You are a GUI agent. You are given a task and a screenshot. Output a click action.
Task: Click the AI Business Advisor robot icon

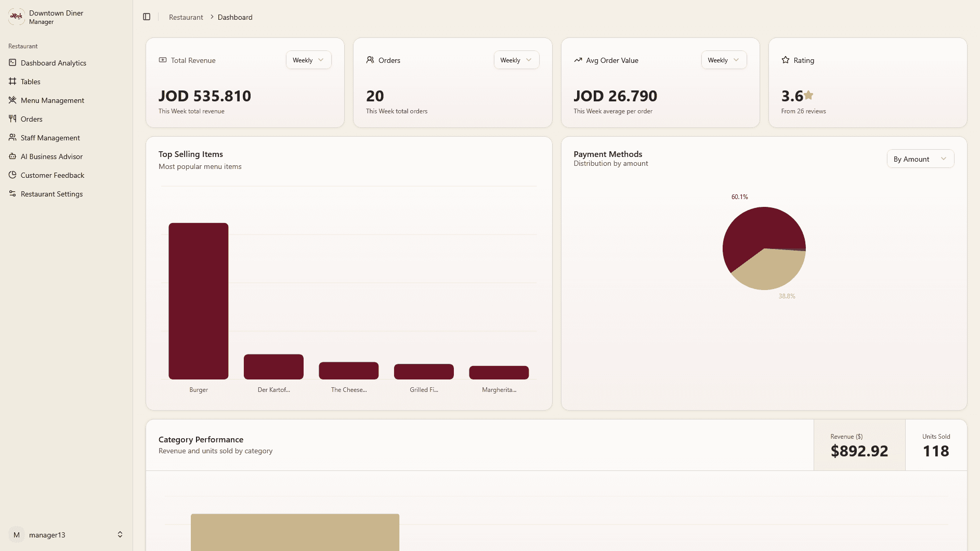12,156
